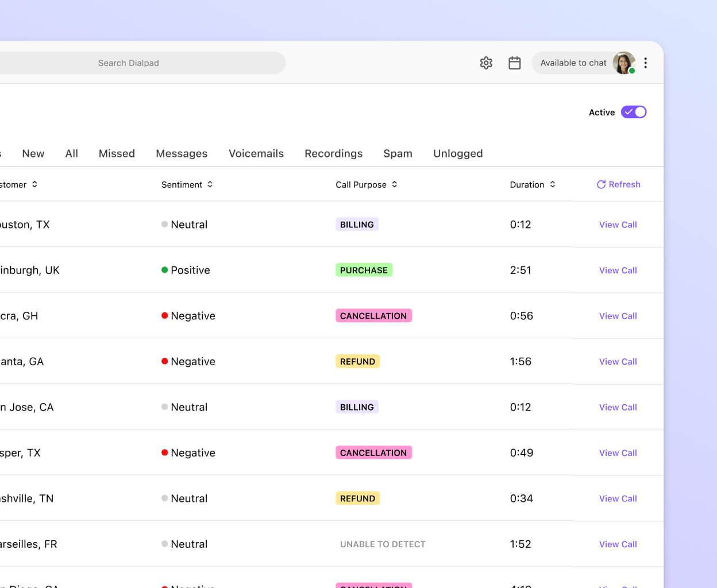Switch to the Recordings tab
Image resolution: width=717 pixels, height=588 pixels.
(x=333, y=153)
